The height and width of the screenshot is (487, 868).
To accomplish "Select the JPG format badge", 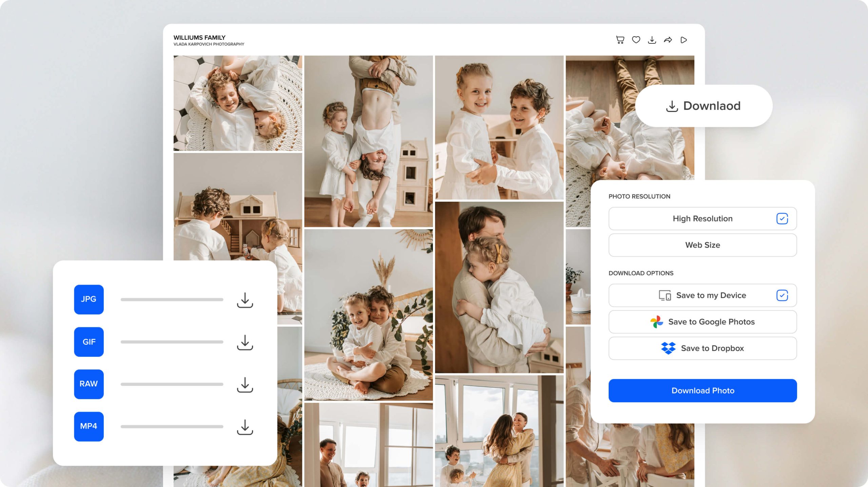I will pos(89,299).
